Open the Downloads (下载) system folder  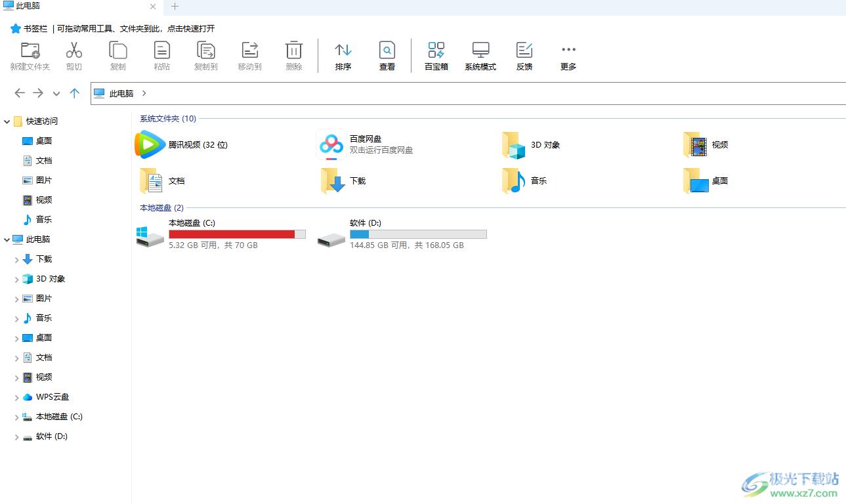pos(333,180)
